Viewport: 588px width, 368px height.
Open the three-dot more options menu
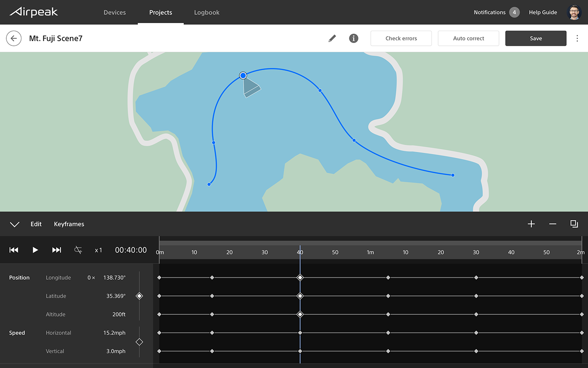click(x=577, y=38)
